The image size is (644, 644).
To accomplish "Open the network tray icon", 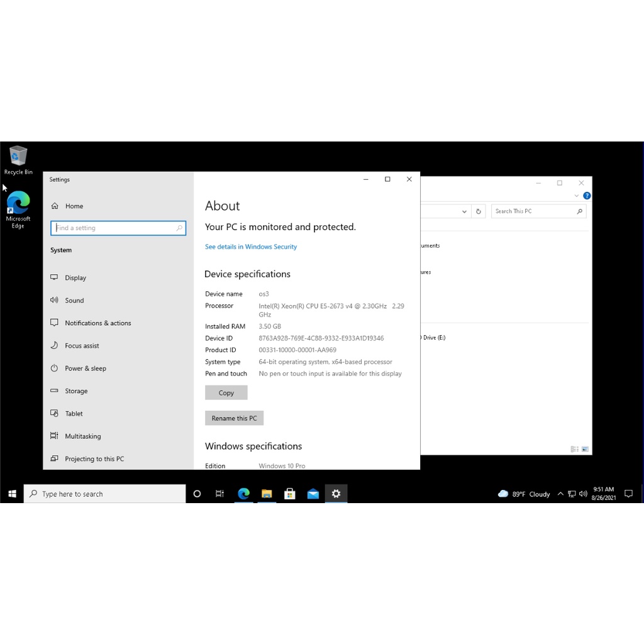I will [x=572, y=494].
